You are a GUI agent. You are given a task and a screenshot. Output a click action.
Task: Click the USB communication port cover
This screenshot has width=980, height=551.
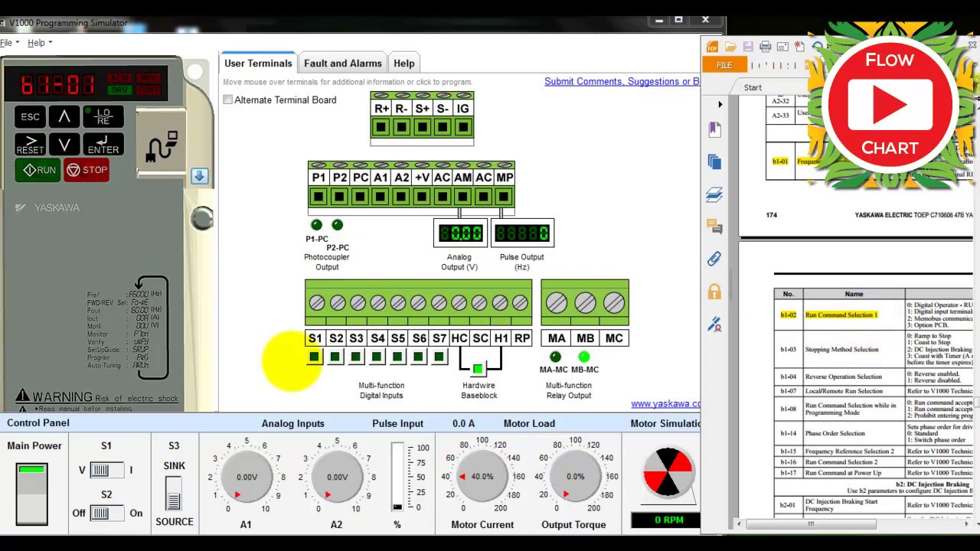coord(161,145)
